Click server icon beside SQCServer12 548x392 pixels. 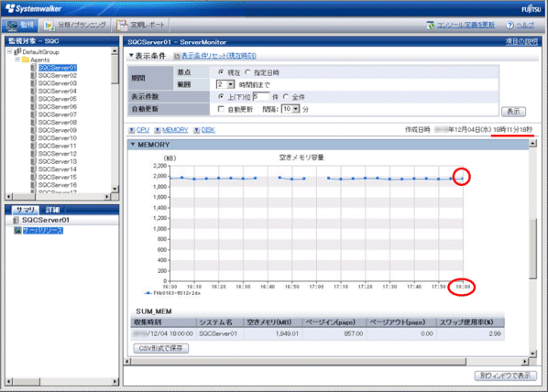click(x=33, y=153)
